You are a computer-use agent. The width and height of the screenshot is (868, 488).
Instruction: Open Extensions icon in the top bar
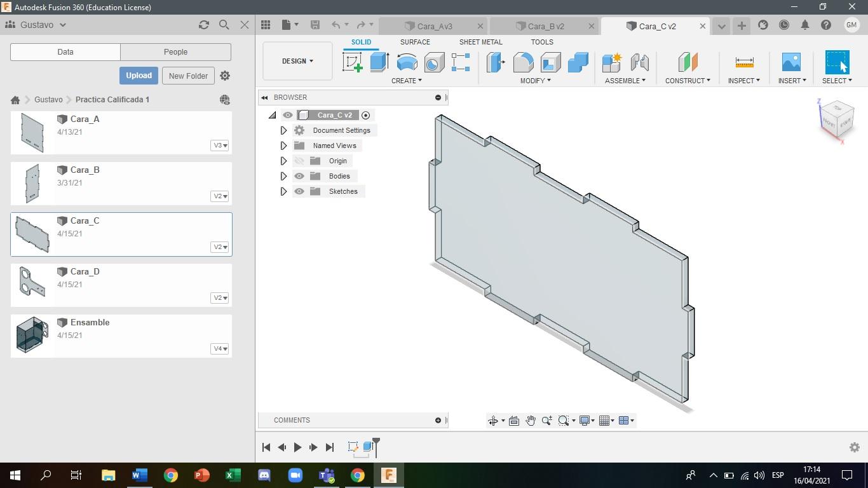pos(763,25)
